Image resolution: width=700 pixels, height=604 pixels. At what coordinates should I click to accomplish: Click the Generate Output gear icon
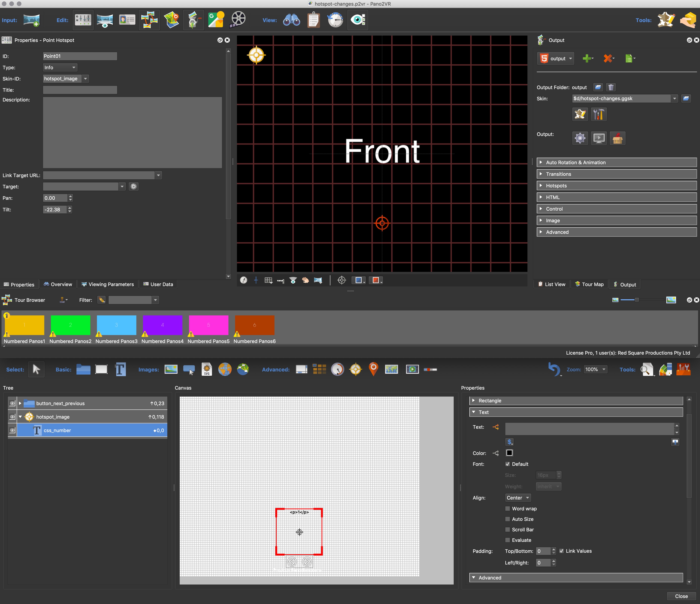pos(580,138)
